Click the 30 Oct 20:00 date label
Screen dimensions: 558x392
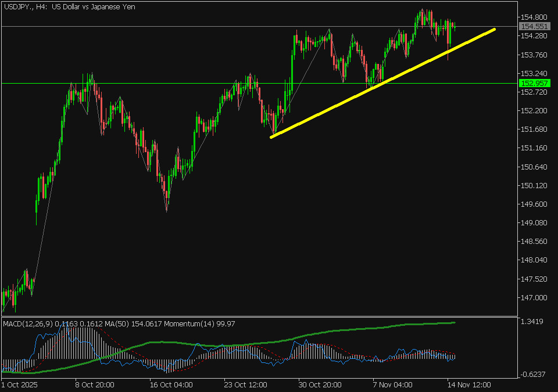(x=319, y=384)
